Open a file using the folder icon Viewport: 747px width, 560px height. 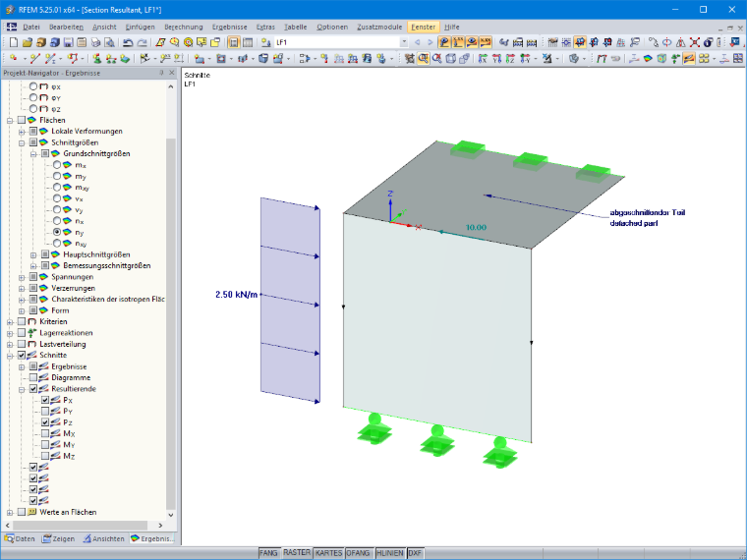coord(28,42)
